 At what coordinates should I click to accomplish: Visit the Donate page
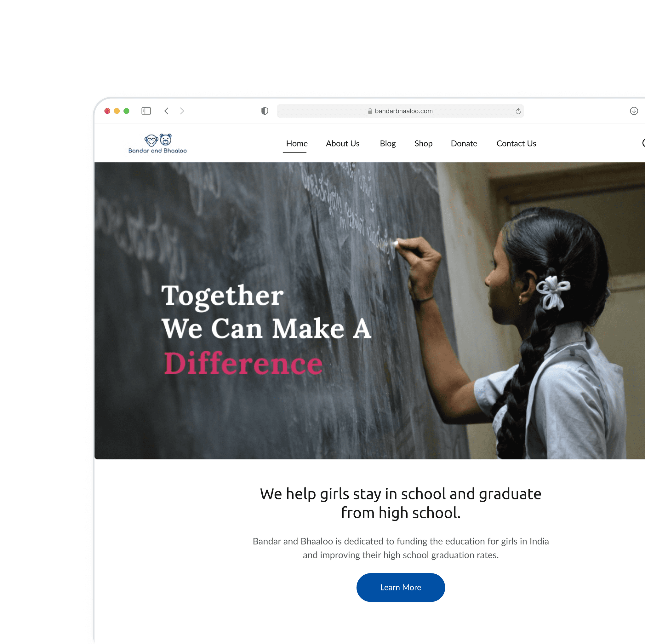(464, 143)
